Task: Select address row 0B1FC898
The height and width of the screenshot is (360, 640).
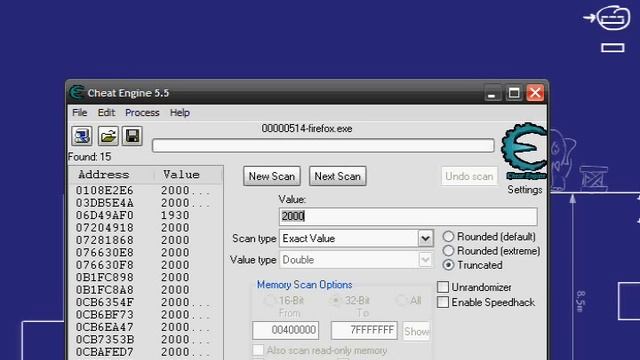Action: pyautogui.click(x=146, y=278)
